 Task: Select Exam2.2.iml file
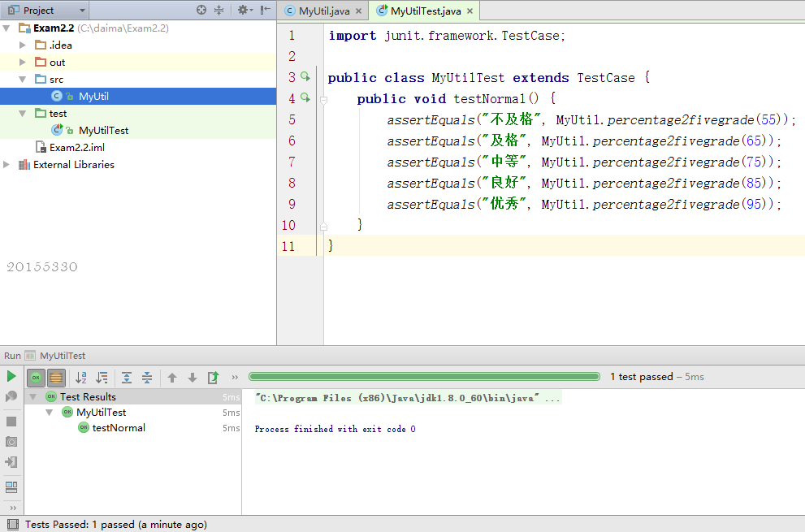click(x=138, y=147)
